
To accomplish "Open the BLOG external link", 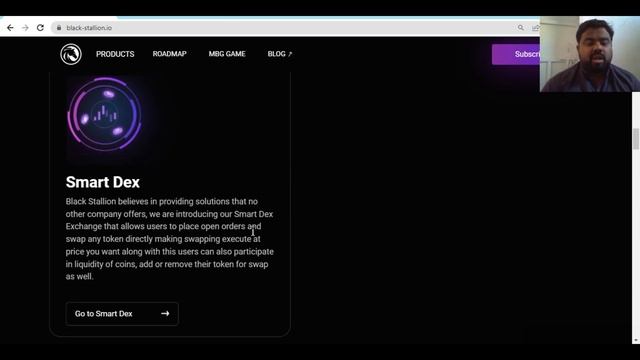I will (x=280, y=54).
